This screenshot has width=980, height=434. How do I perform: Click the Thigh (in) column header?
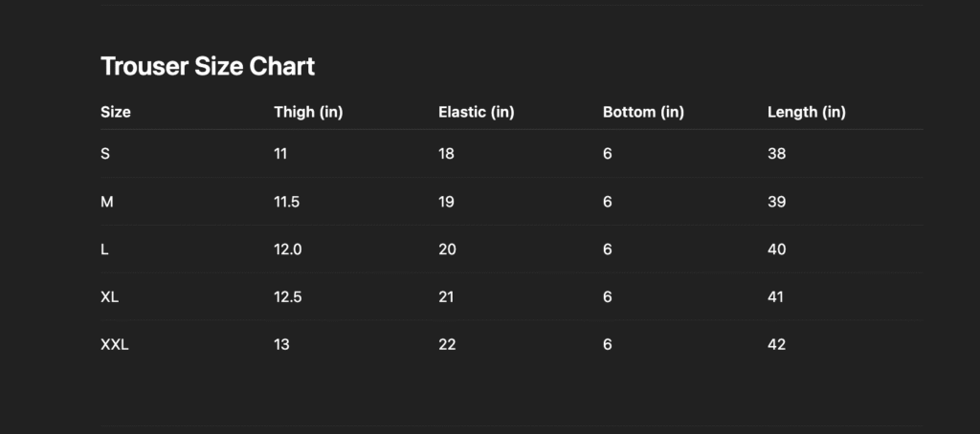(308, 112)
